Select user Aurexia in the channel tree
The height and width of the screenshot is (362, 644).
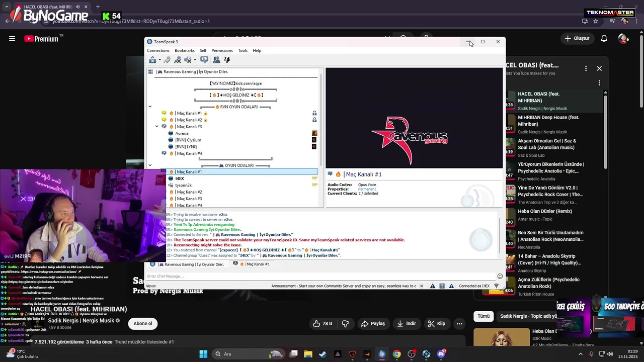click(x=182, y=133)
